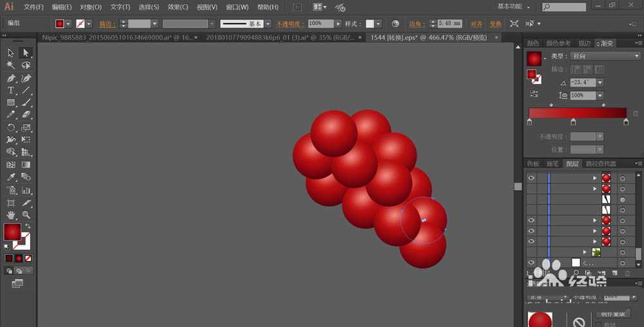Click the middle gradient stop on slider
The width and height of the screenshot is (644, 327).
574,122
